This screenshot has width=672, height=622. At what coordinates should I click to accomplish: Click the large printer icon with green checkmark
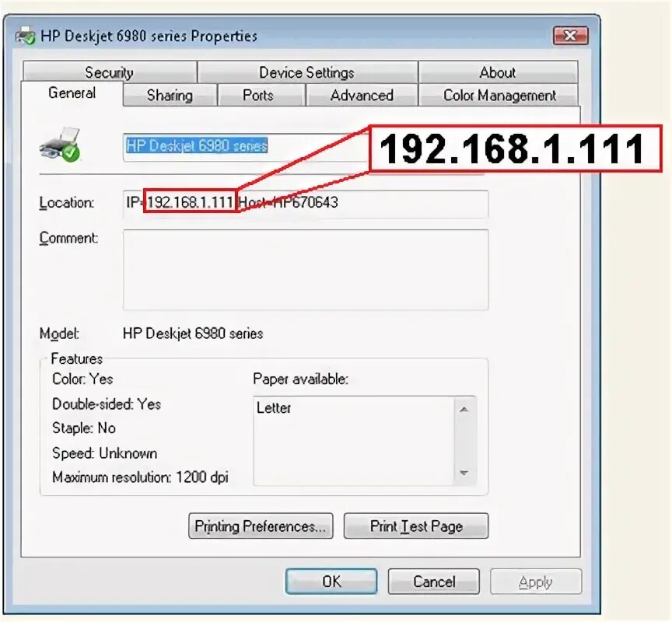[60, 145]
